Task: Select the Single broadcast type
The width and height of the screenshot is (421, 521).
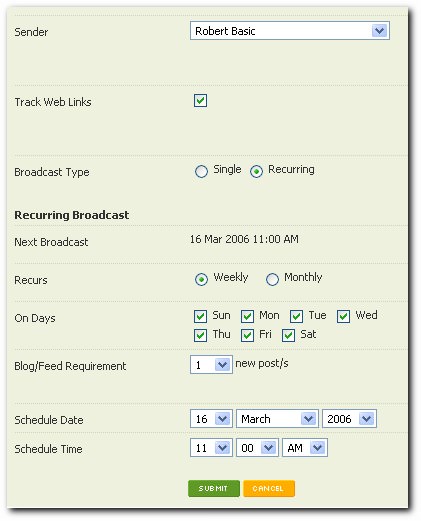Action: click(201, 171)
